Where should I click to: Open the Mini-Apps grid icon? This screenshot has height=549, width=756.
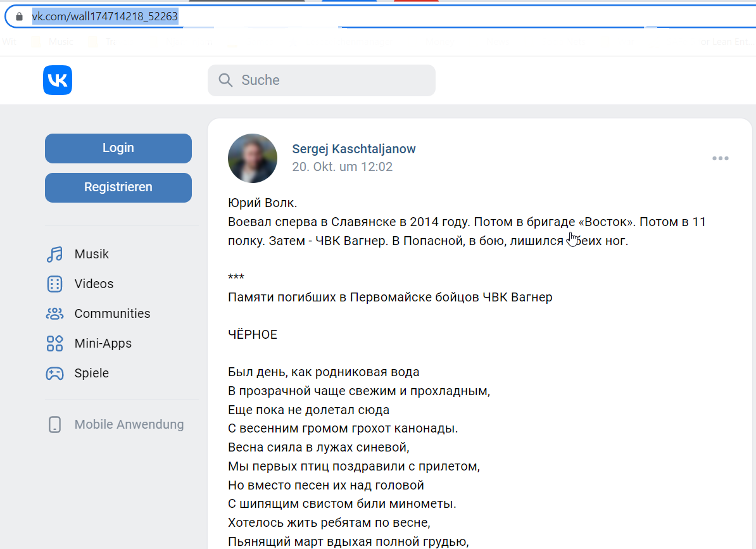(x=54, y=343)
